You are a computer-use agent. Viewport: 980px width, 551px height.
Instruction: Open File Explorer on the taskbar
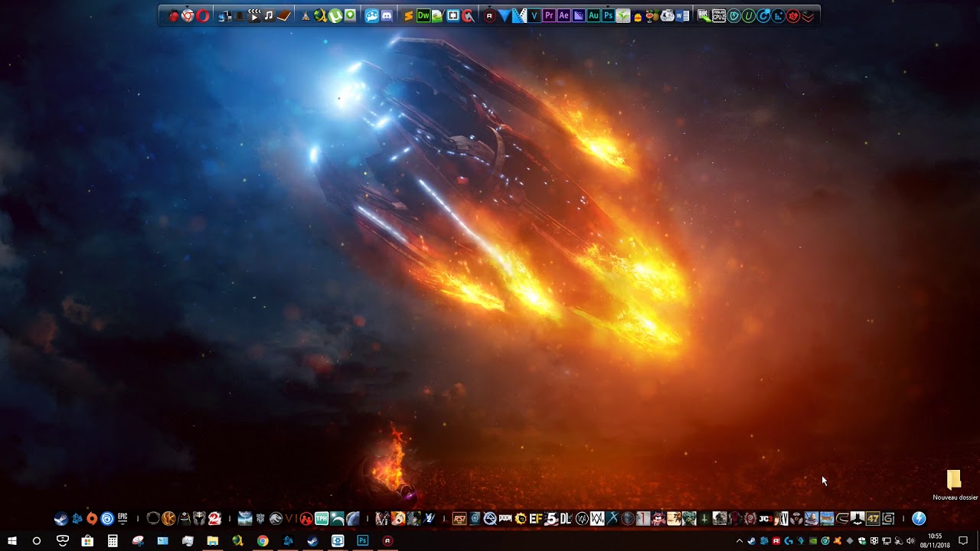(x=212, y=541)
